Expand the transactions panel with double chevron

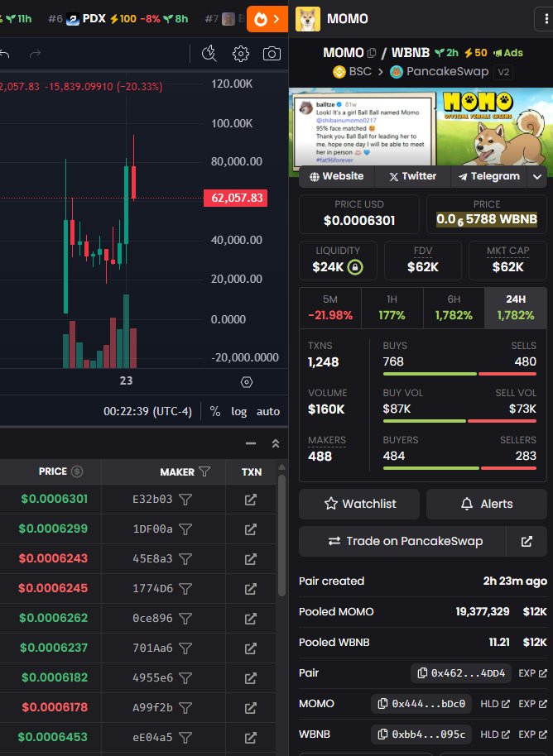tap(276, 443)
